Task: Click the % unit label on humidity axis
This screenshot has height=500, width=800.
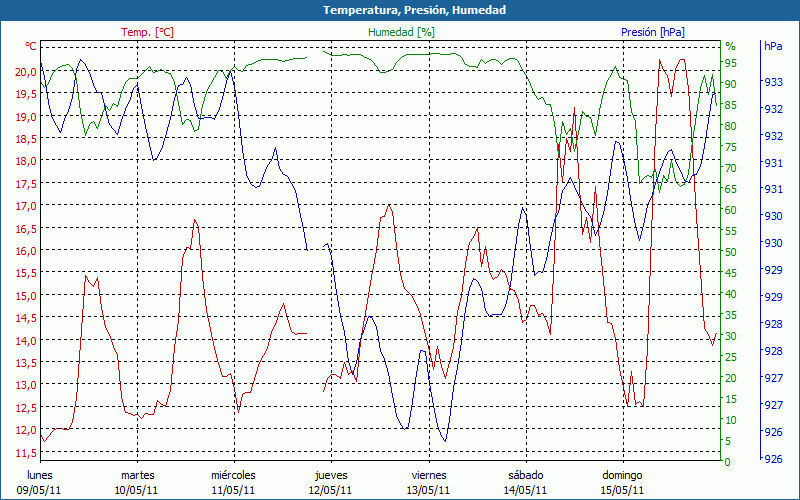Action: click(730, 46)
